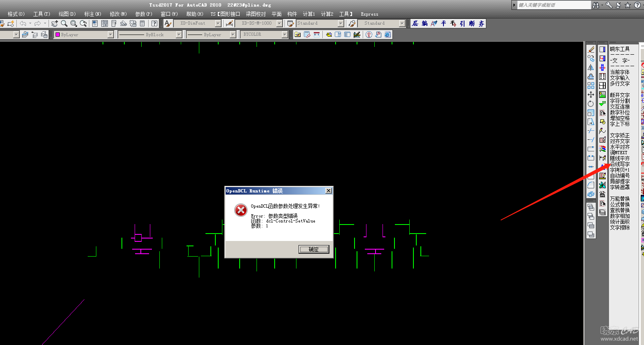Open the Express menu

[369, 14]
